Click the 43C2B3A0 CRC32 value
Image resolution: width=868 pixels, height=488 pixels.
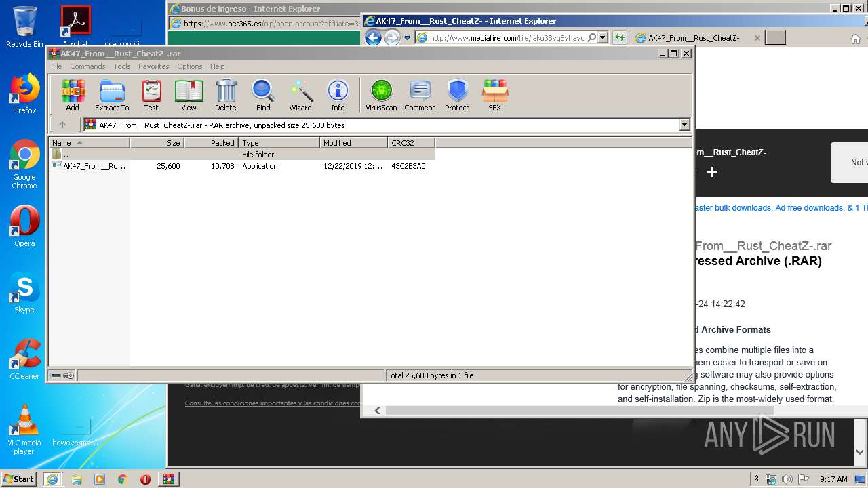tap(408, 166)
